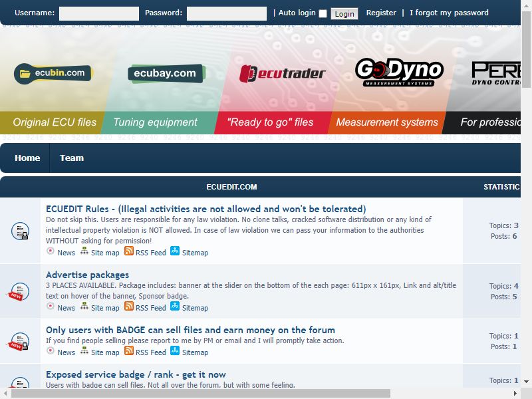Click 'Topics: 3' statistic for ECUEDIT Rules
This screenshot has height=399, width=532.
pos(504,225)
